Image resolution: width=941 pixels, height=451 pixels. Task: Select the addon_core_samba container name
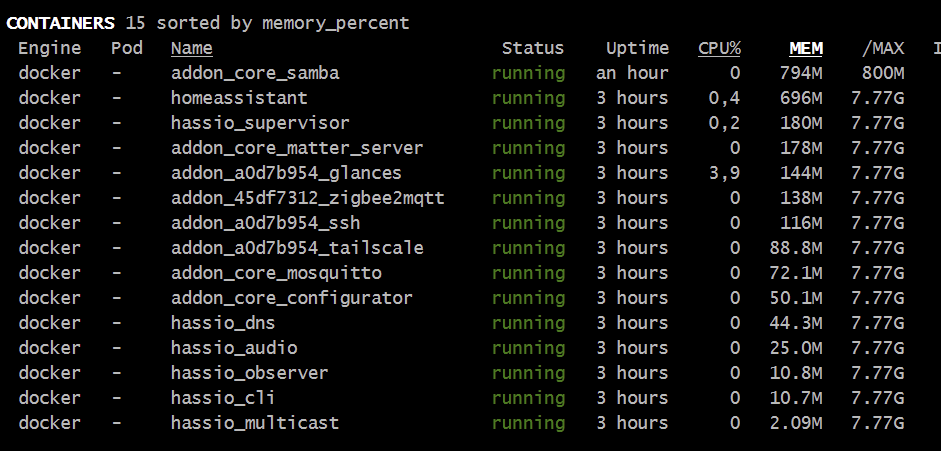pyautogui.click(x=255, y=73)
